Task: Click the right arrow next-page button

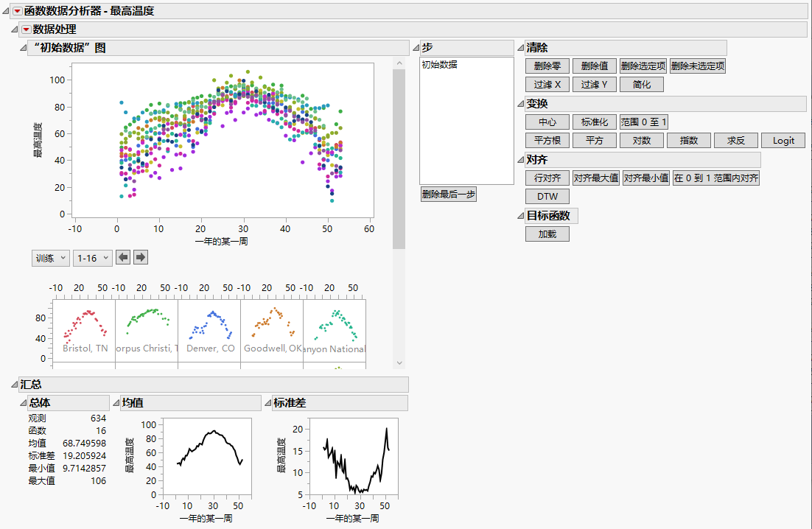Action: (140, 258)
